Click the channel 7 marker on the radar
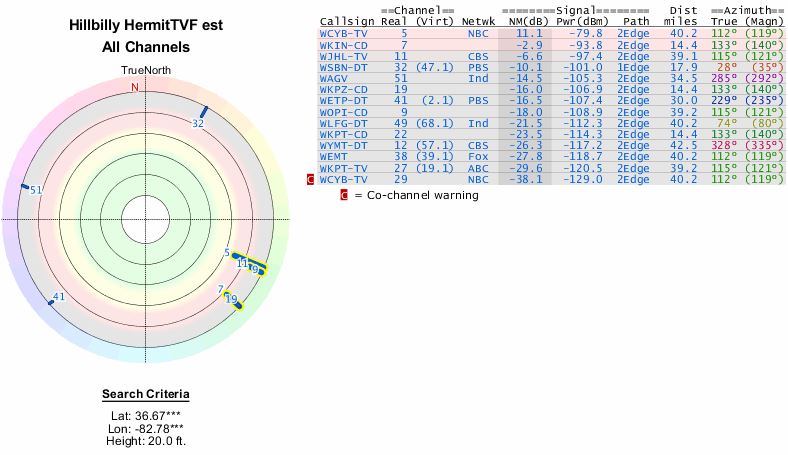Image resolution: width=788 pixels, height=455 pixels. click(220, 289)
